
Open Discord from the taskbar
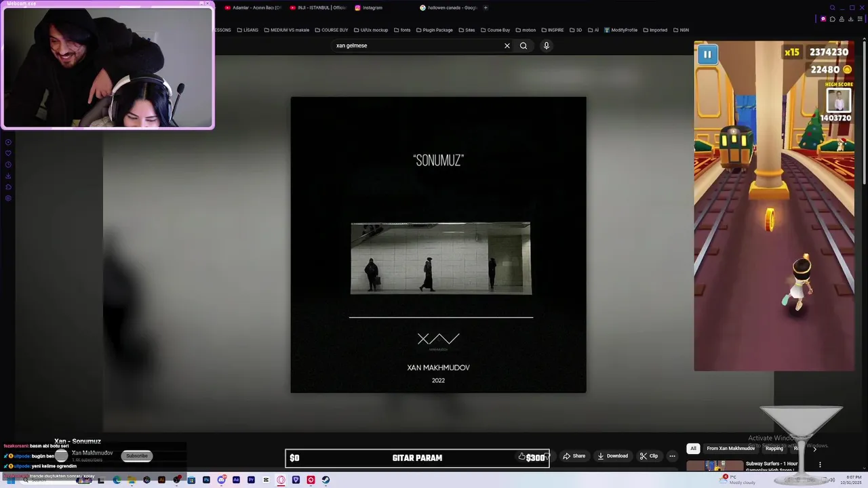(x=221, y=480)
